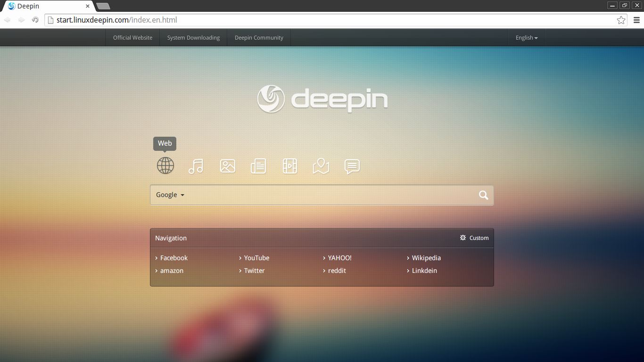This screenshot has height=362, width=644.
Task: Open the amazon navigation link
Action: click(172, 271)
